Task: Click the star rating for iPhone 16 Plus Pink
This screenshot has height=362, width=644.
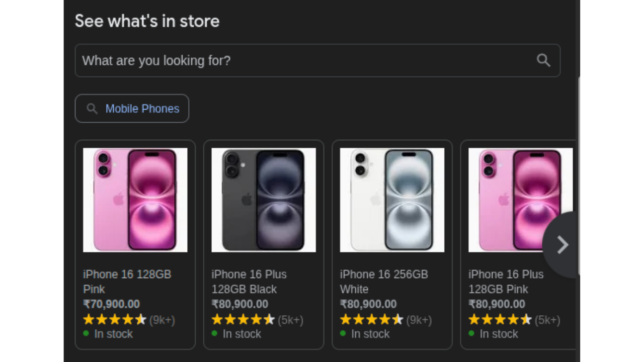Action: pos(500,320)
